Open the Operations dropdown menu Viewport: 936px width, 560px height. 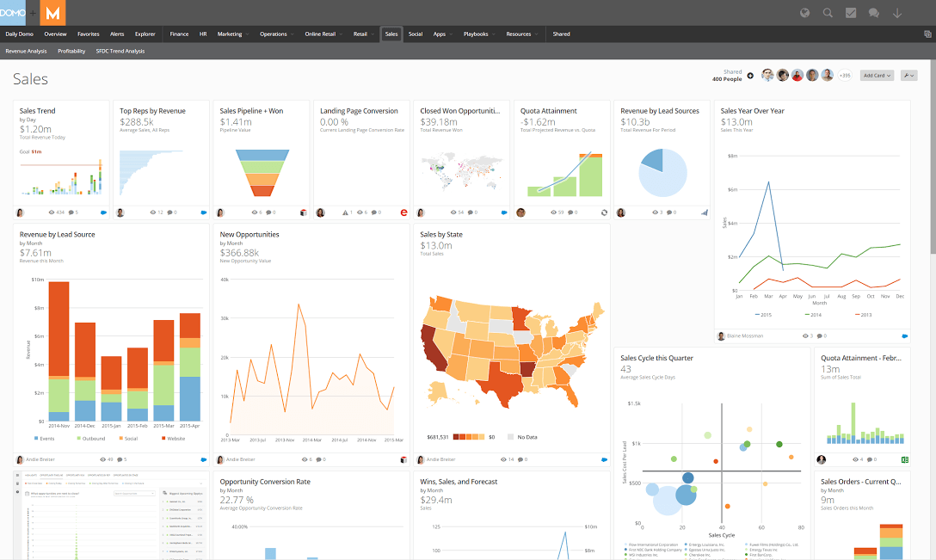[x=274, y=34]
